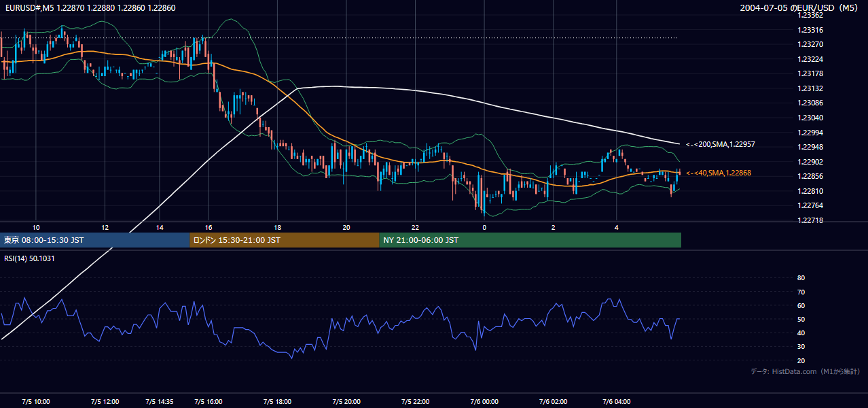Click the London 15:30-21:00 JST session bar
This screenshot has width=868, height=408.
[285, 240]
